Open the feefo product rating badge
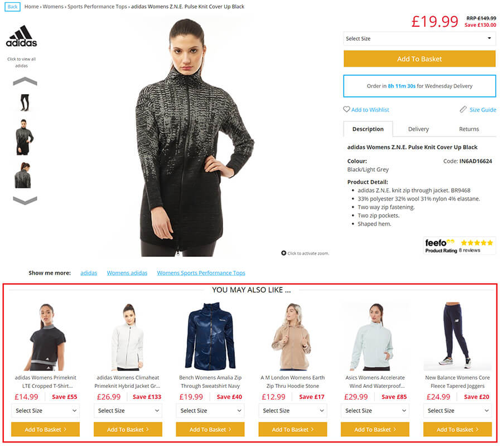Screen dimensions: 502x448 click(459, 246)
